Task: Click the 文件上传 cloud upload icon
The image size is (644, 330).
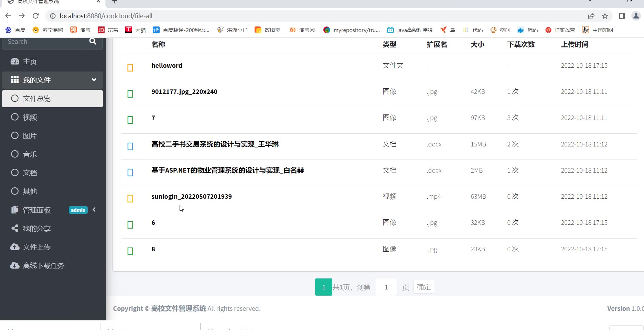Action: 15,247
